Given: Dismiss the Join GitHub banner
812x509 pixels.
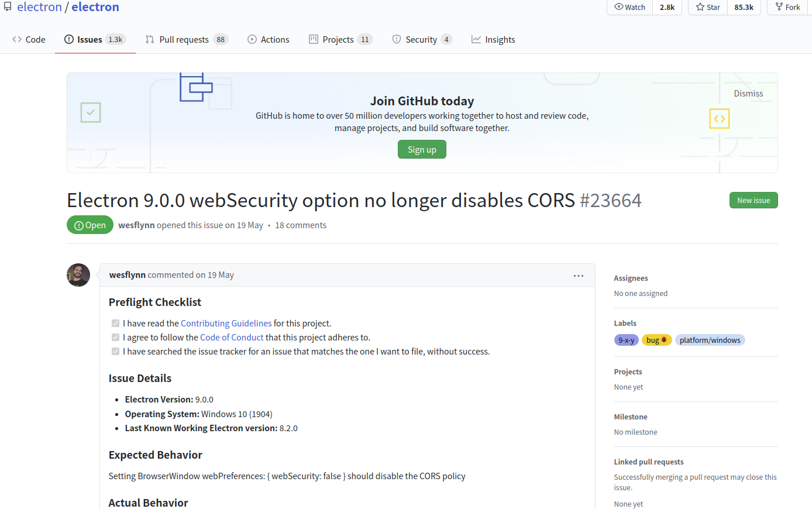Looking at the screenshot, I should [748, 94].
